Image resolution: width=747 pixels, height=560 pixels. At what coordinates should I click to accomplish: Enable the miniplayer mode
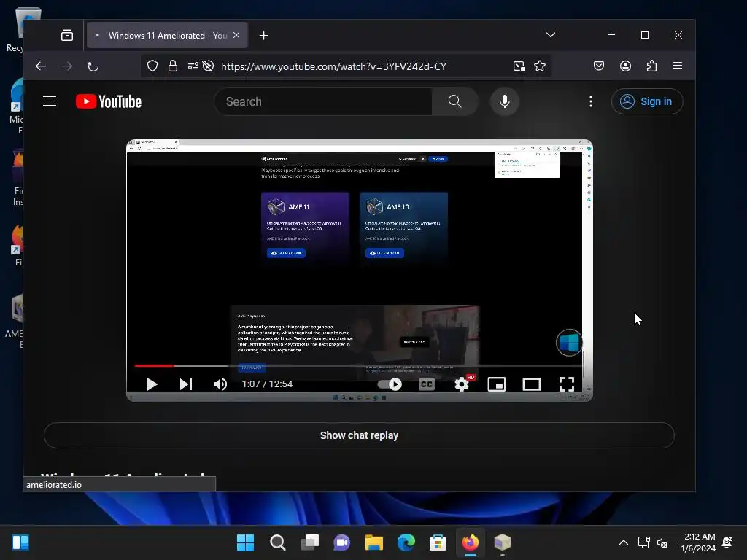(x=497, y=384)
